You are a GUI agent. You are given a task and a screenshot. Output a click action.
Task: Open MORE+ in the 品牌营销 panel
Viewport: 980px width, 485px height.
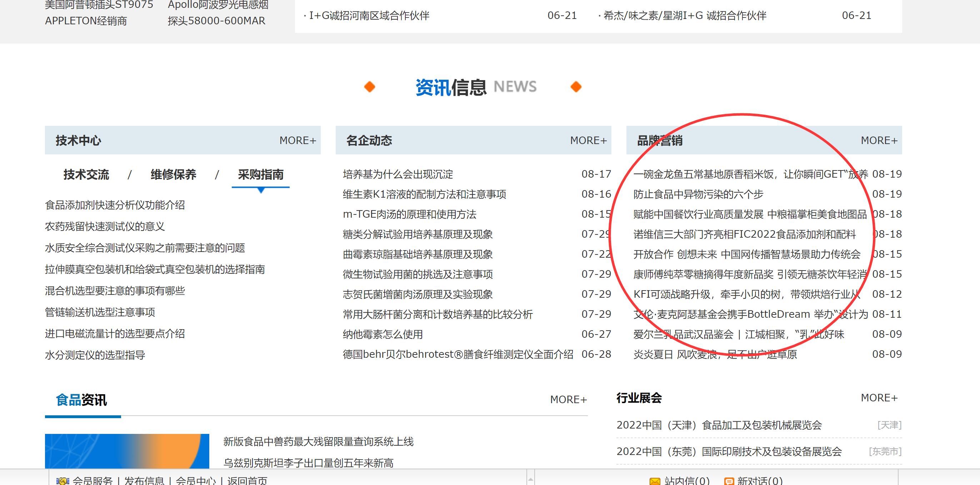tap(879, 140)
